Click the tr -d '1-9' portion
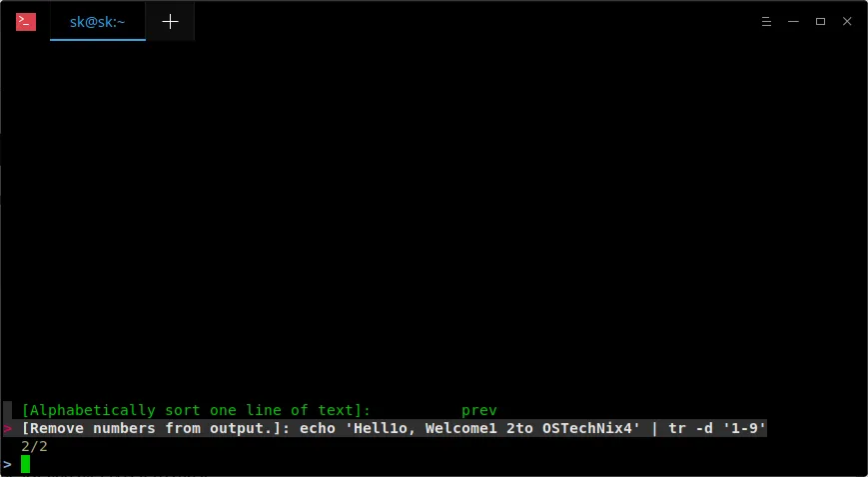Screen dimensions: 868x477 click(x=717, y=428)
